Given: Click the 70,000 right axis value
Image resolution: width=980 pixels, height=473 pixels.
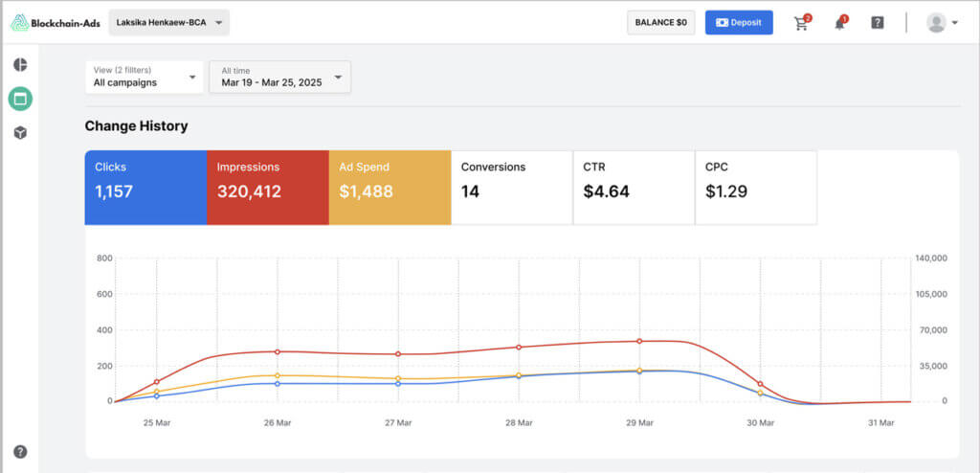Looking at the screenshot, I should click(x=934, y=329).
